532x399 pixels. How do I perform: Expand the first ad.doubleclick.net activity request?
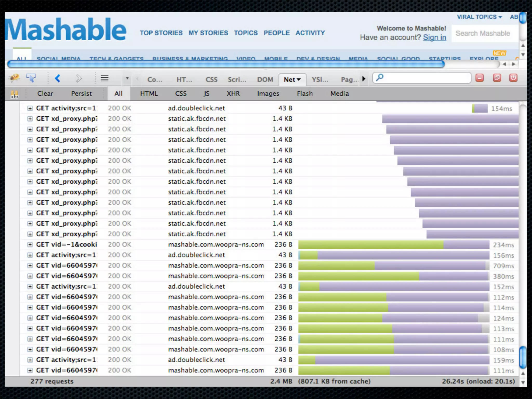point(30,108)
